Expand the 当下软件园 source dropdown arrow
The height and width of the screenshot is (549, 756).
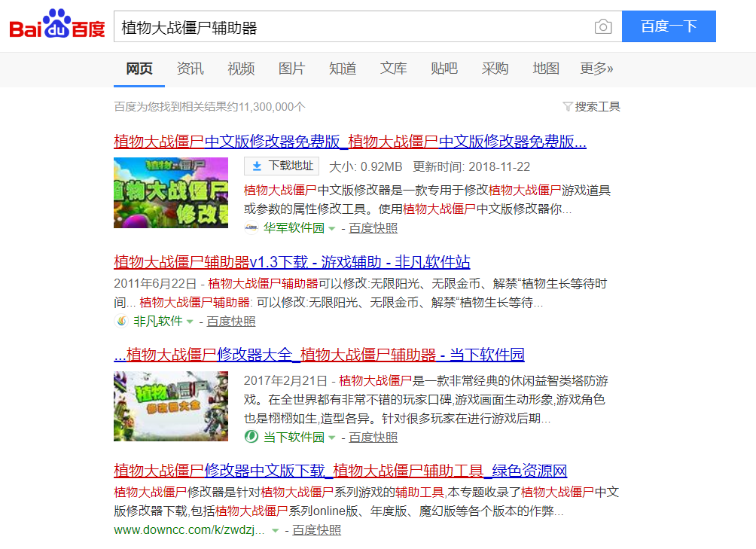332,438
